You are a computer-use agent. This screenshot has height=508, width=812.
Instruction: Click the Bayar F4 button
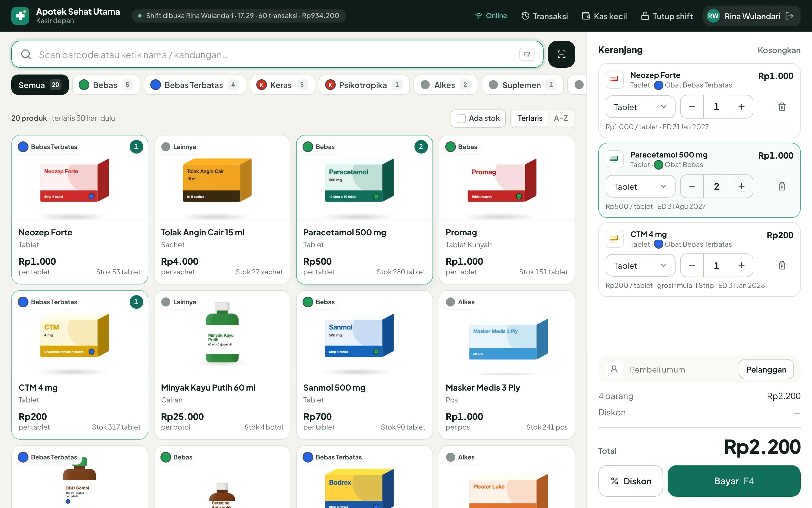point(734,481)
